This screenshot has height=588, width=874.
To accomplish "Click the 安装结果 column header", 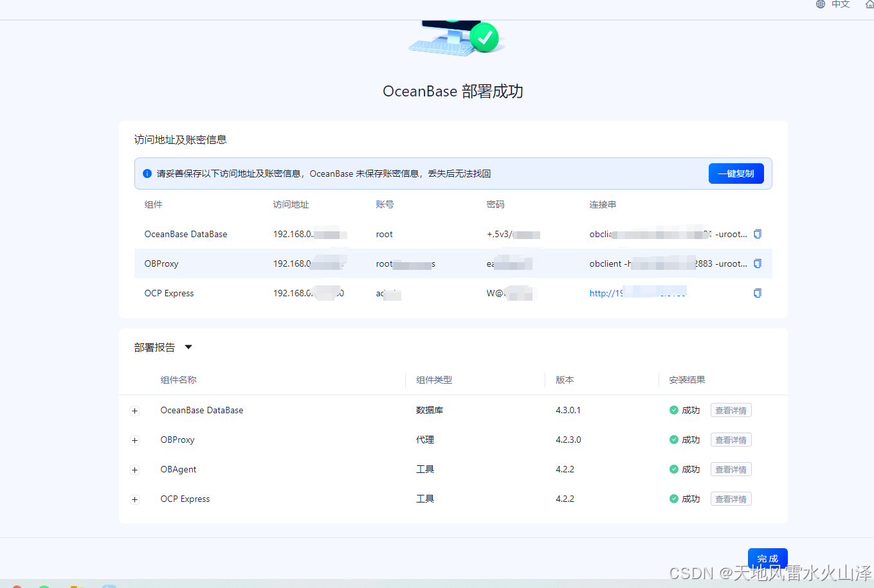I will pos(687,380).
